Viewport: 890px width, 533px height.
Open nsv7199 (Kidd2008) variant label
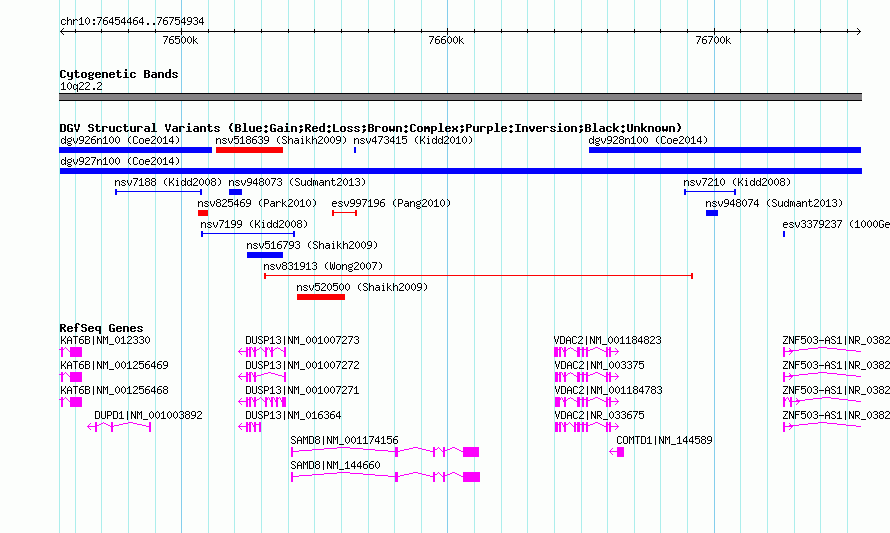pyautogui.click(x=254, y=224)
